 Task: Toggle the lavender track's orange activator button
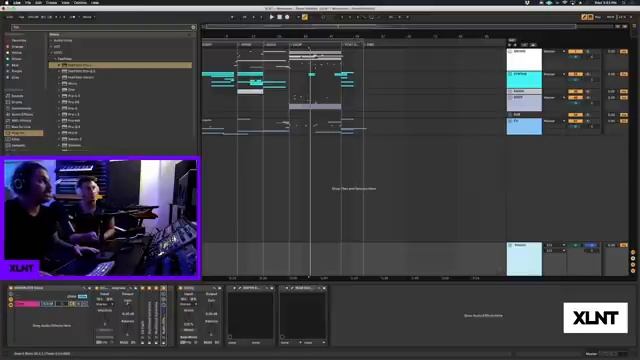tap(575, 98)
